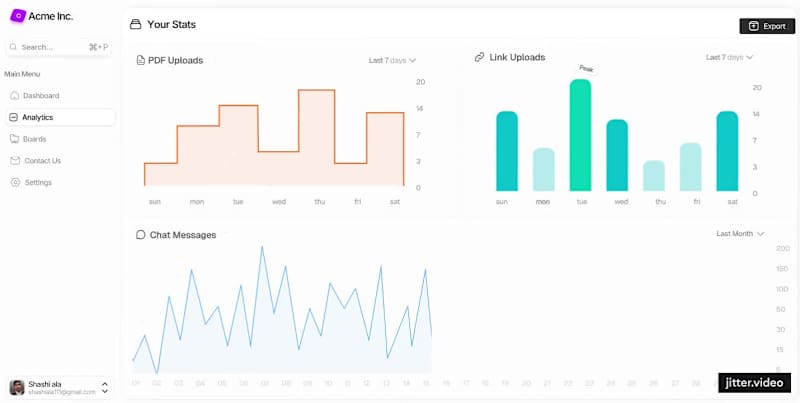This screenshot has height=403, width=800.
Task: Click the search magnifier icon
Action: [13, 47]
